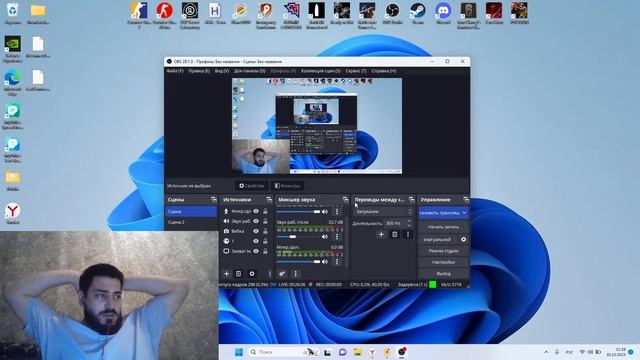This screenshot has width=640, height=360.
Task: Open the Файл menu
Action: [x=175, y=71]
